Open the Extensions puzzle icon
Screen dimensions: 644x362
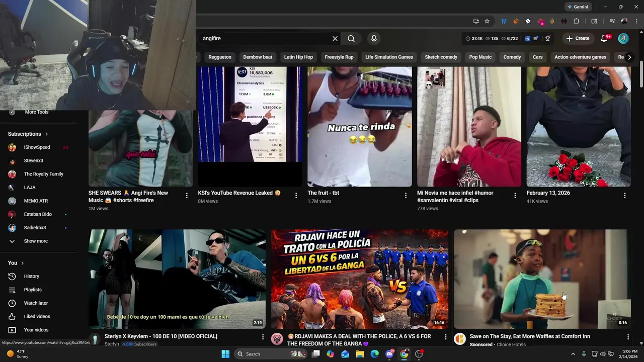tap(577, 21)
